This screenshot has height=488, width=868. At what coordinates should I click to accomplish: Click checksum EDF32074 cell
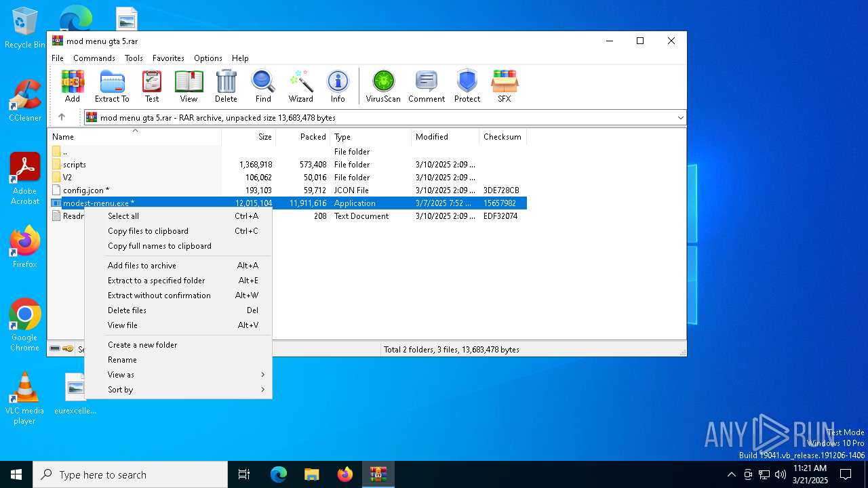500,216
